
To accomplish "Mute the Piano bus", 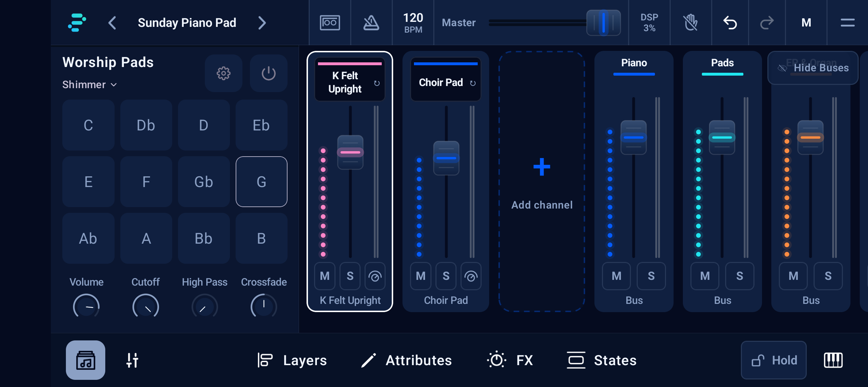I will (x=616, y=276).
